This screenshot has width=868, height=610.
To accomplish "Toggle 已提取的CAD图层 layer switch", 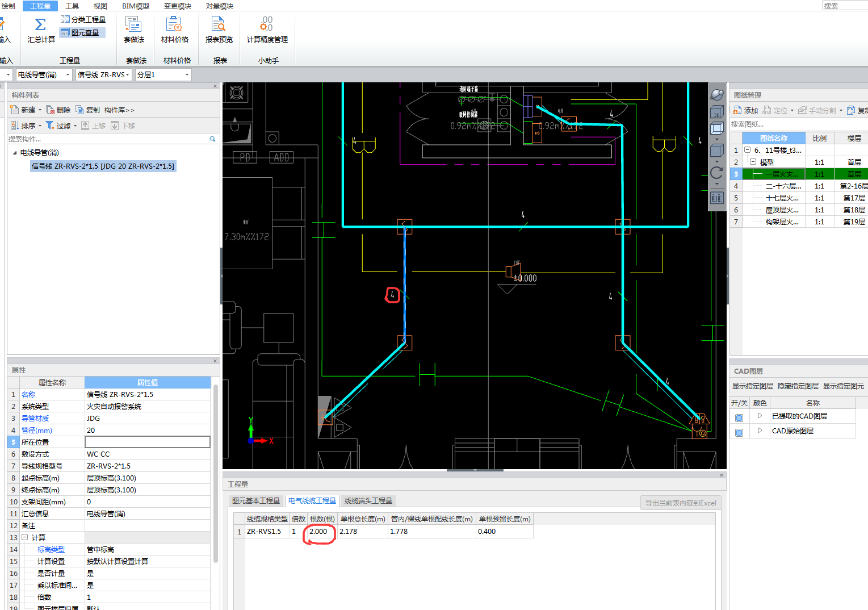I will click(x=739, y=417).
